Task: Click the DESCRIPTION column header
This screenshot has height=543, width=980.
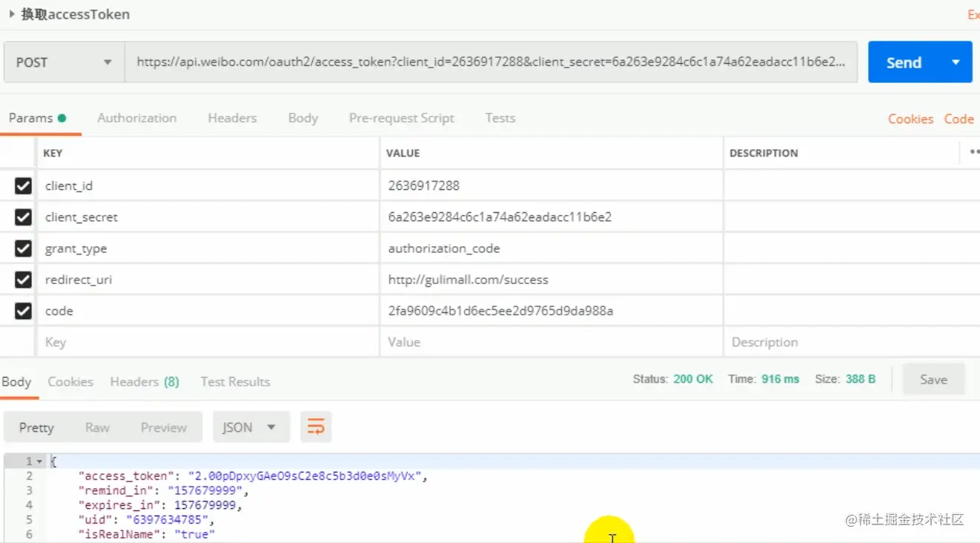Action: (x=764, y=153)
